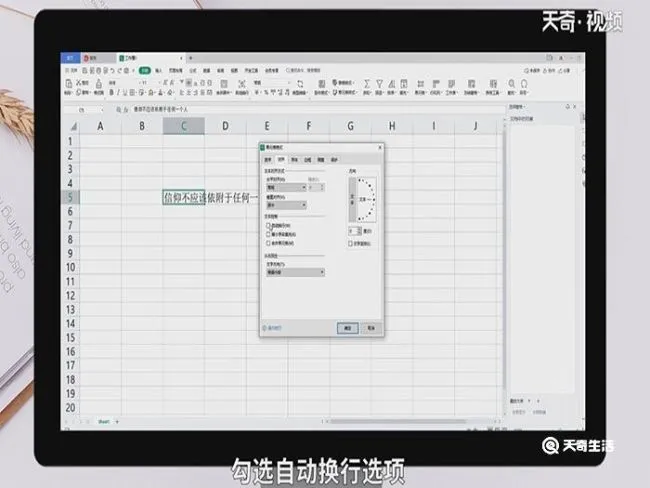
Task: Open the help tips link in dialog
Action: pos(272,328)
